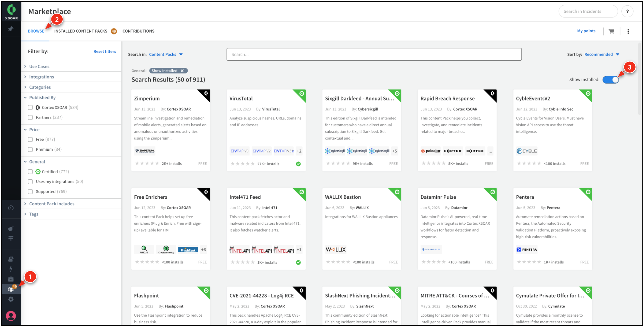Click the Reset filters link

tap(105, 51)
